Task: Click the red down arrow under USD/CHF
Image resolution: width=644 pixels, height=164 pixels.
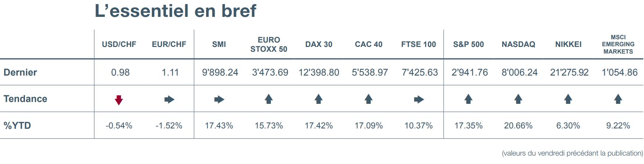Action: pos(119,100)
